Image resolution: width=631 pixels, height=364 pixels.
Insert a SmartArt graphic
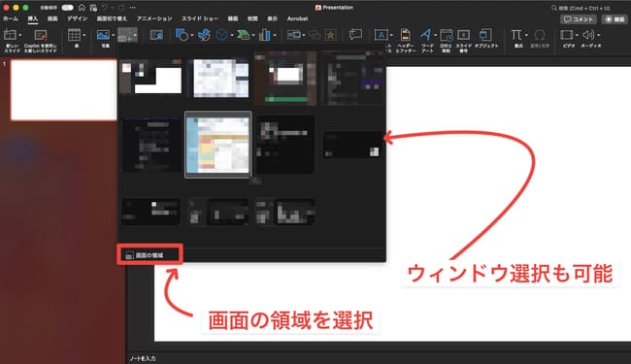click(243, 35)
